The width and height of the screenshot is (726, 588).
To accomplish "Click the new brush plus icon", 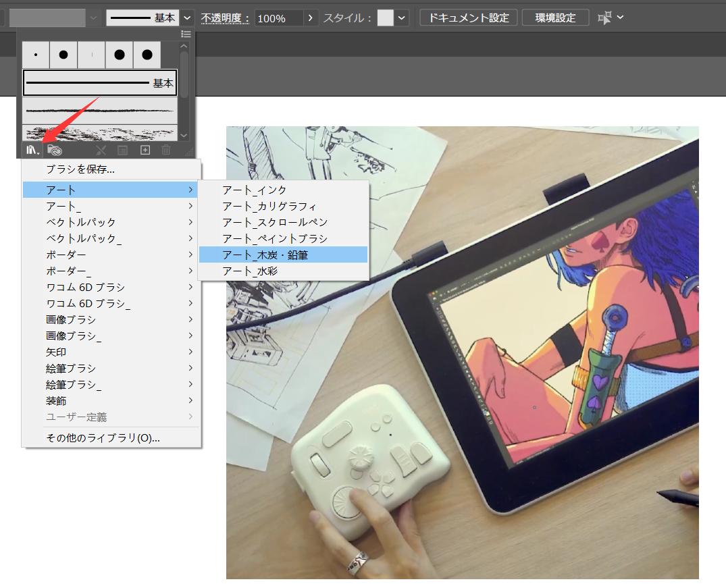I will click(145, 151).
